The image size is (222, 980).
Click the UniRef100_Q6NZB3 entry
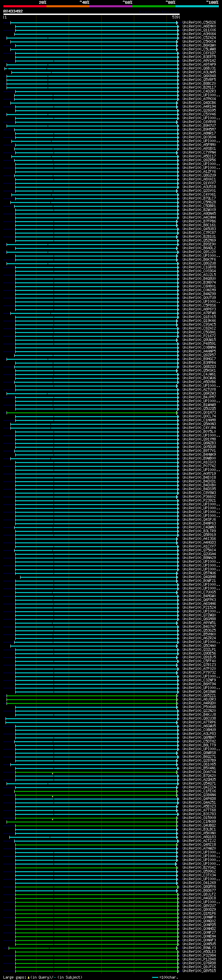(199, 443)
